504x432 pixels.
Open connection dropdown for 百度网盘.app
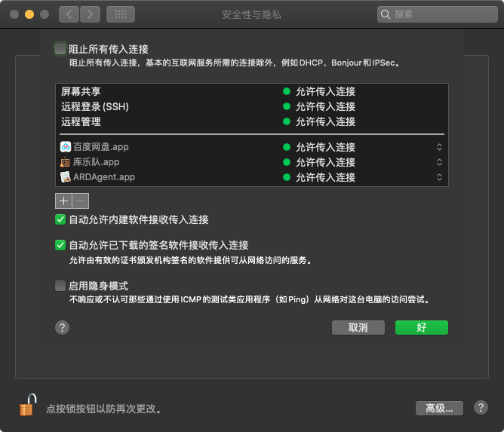tap(439, 147)
